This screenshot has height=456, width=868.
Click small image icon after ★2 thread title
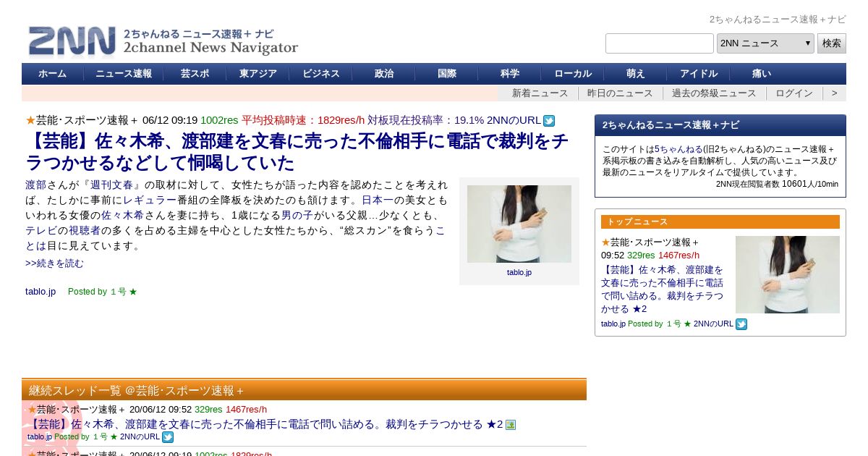pyautogui.click(x=511, y=425)
